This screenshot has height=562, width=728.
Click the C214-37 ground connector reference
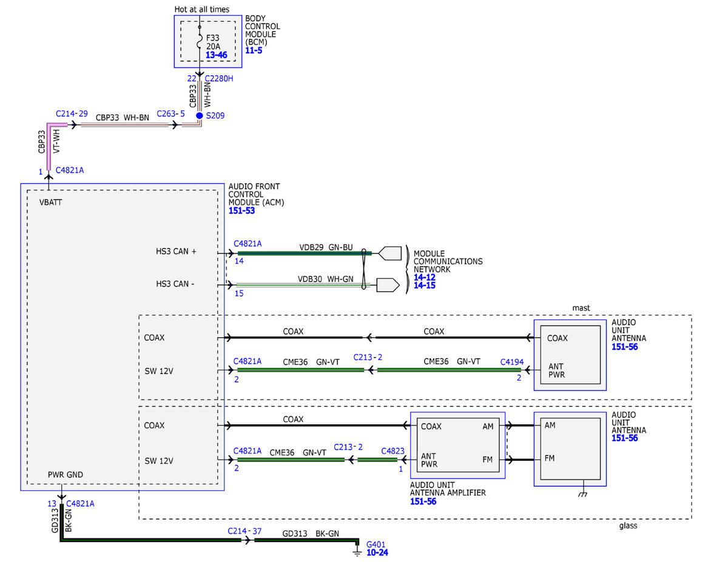point(245,531)
